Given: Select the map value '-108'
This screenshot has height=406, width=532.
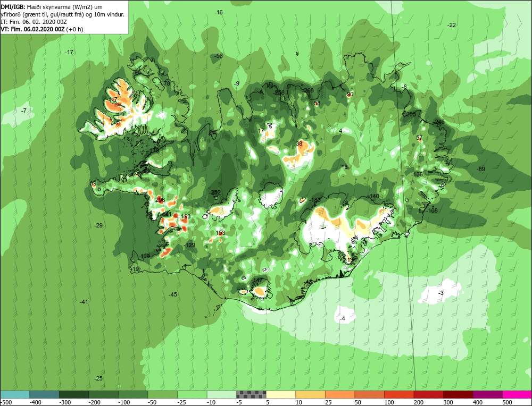Looking at the screenshot, I should point(432,210).
